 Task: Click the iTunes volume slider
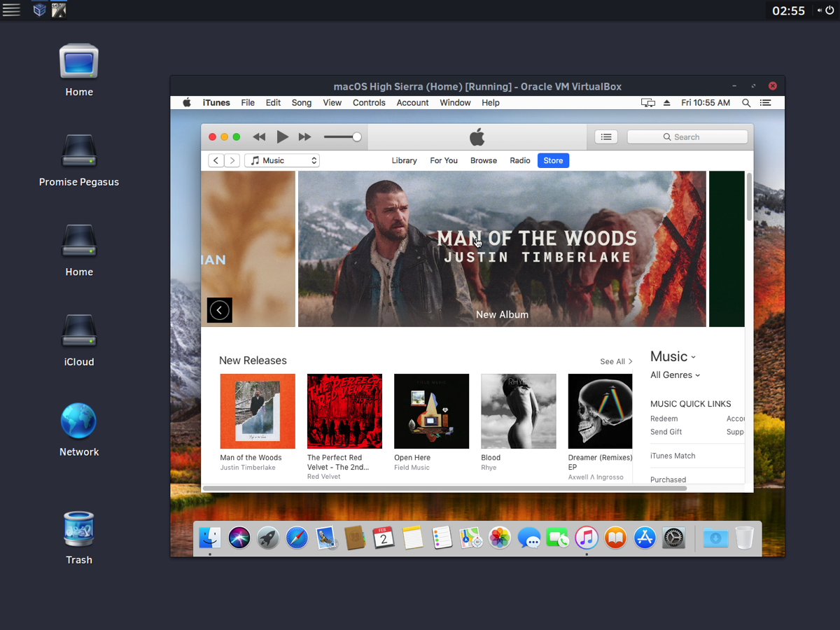342,137
